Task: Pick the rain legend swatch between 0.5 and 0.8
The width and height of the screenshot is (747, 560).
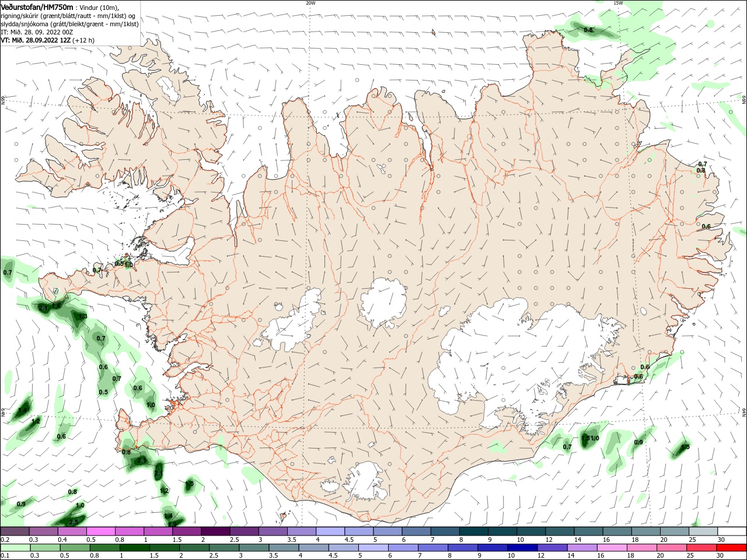Action: click(75, 547)
